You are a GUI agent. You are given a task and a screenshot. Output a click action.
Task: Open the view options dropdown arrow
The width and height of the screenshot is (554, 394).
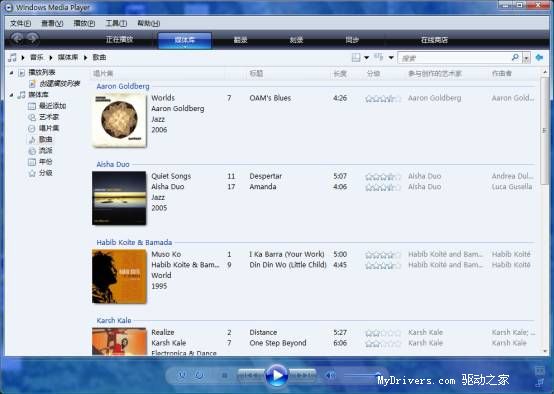366,57
